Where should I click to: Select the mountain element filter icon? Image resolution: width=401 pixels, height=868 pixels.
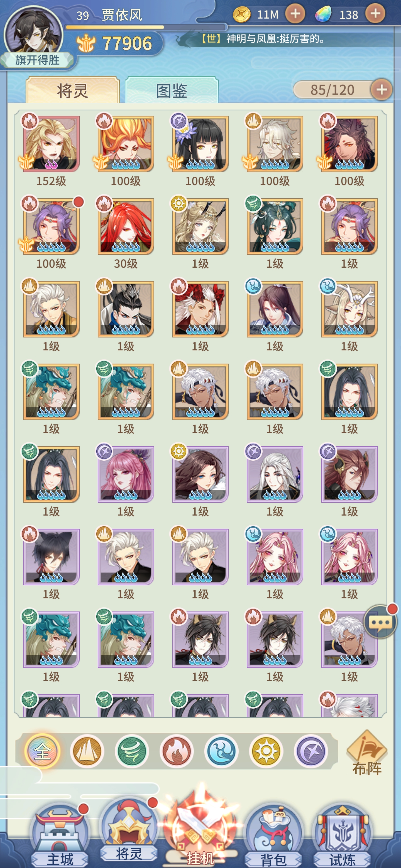pos(87,752)
